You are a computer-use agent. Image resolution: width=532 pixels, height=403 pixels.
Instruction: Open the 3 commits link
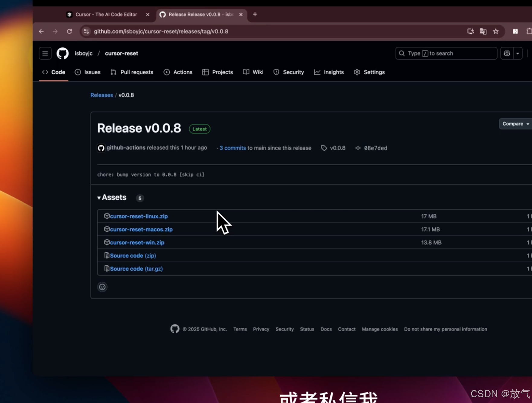(x=233, y=148)
